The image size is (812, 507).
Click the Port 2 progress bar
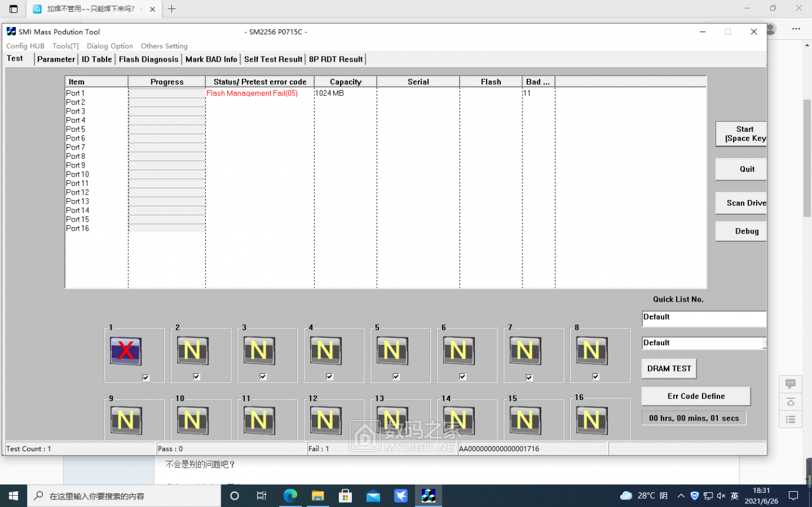167,102
